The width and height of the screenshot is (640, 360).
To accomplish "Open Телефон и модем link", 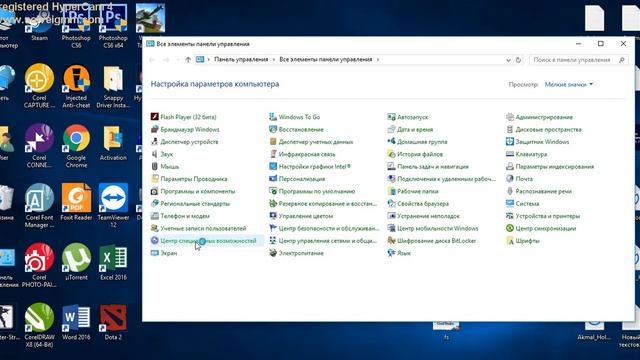I will point(185,216).
